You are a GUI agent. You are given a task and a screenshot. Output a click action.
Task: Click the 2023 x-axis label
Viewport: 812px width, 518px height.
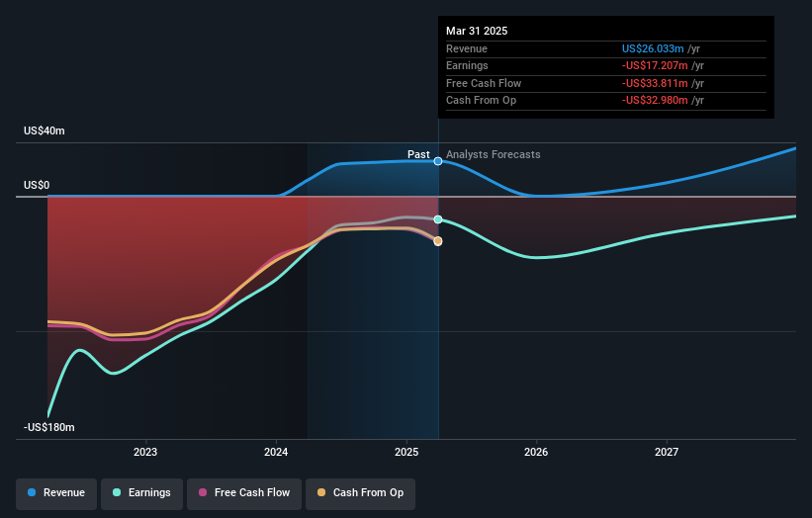coord(145,453)
